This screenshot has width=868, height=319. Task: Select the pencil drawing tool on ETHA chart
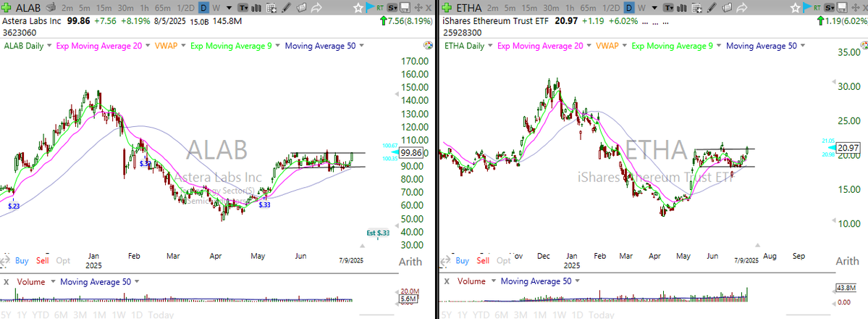click(x=712, y=8)
